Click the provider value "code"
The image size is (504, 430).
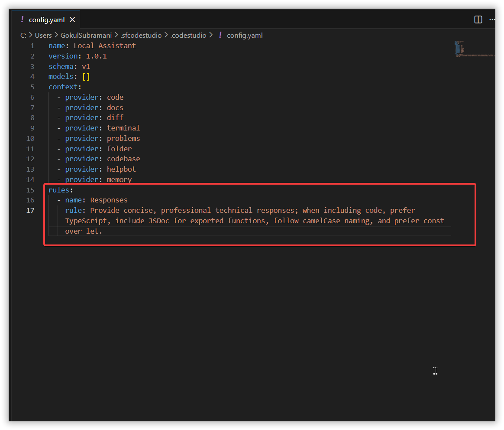click(115, 97)
